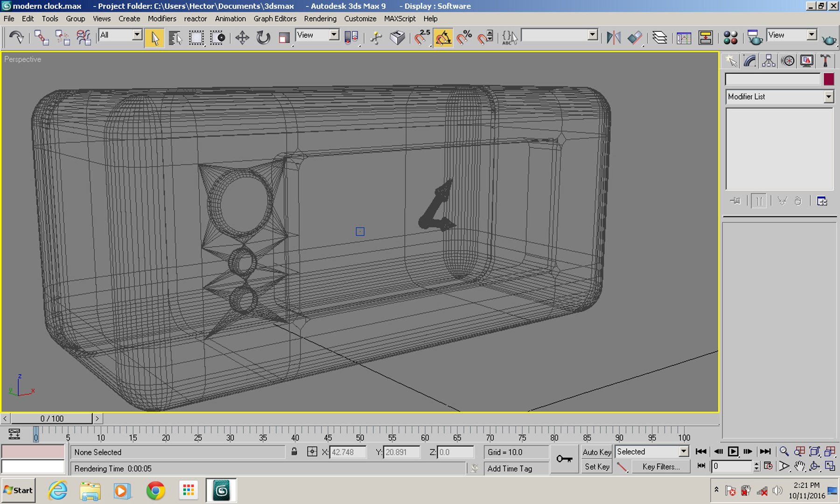The width and height of the screenshot is (840, 504).
Task: Open the Utilities hammer panel tab
Action: click(826, 61)
